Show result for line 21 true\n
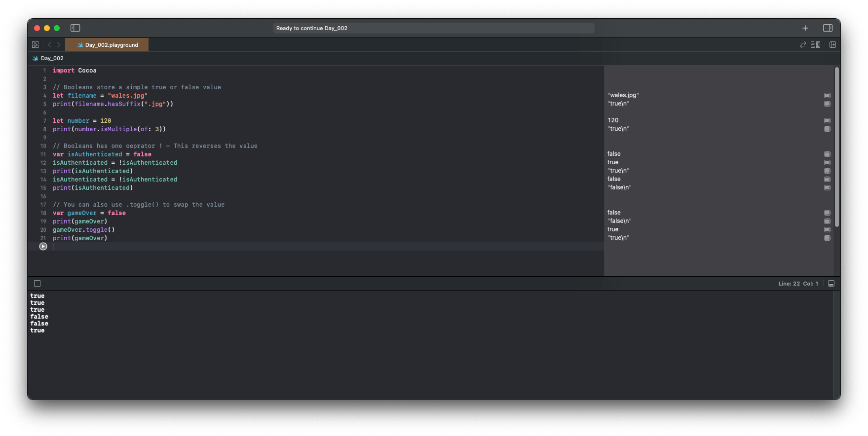Image resolution: width=868 pixels, height=436 pixels. coord(827,238)
